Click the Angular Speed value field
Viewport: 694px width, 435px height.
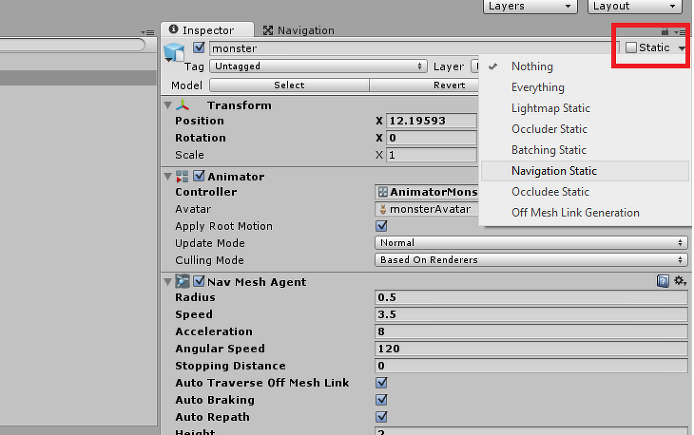(531, 349)
